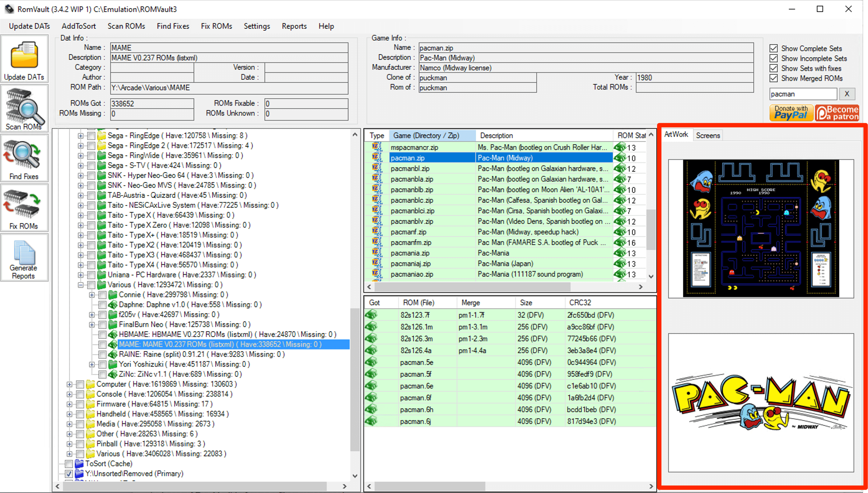This screenshot has width=868, height=493.
Task: Toggle Show Incomplete Sets checkbox
Action: (773, 58)
